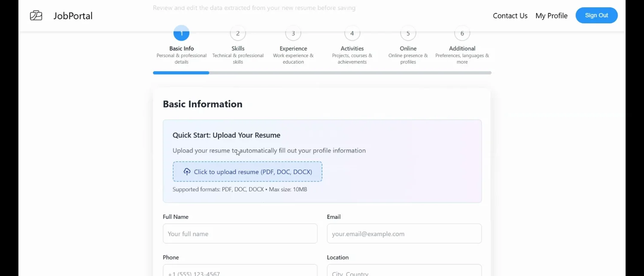Click the Full Name field label
644x276 pixels.
176,217
